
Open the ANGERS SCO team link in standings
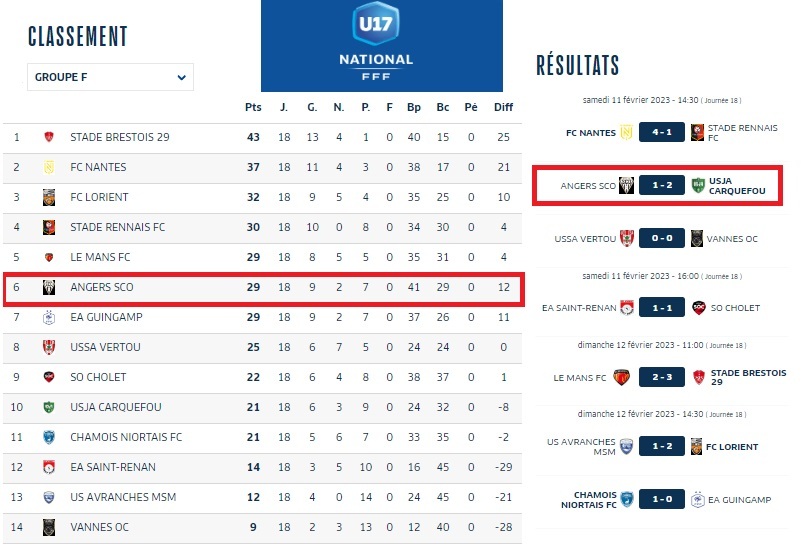coord(102,287)
